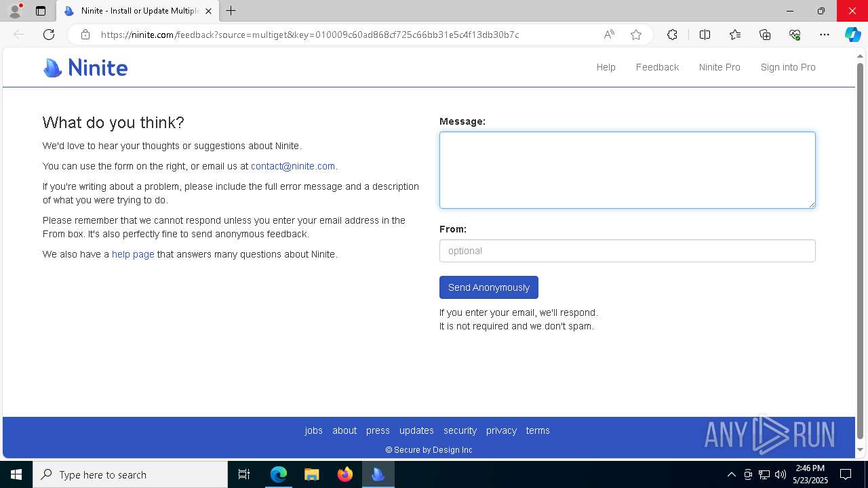Select the Ninite browser tab

pyautogui.click(x=138, y=11)
